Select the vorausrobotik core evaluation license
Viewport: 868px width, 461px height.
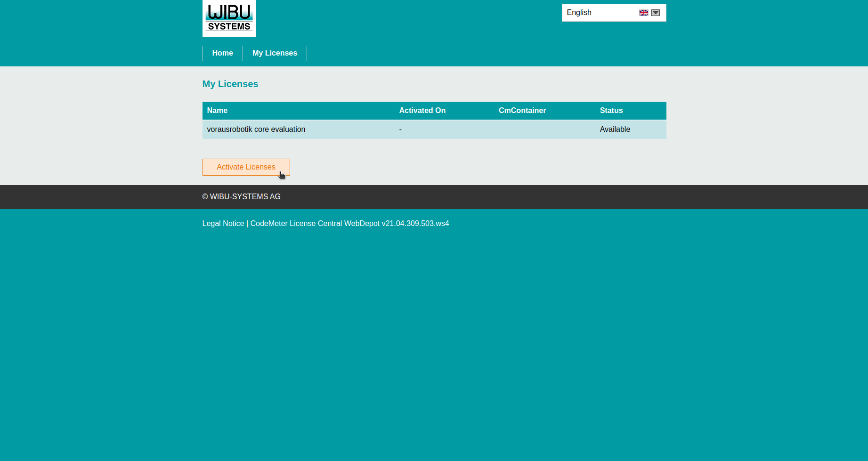[x=256, y=129]
